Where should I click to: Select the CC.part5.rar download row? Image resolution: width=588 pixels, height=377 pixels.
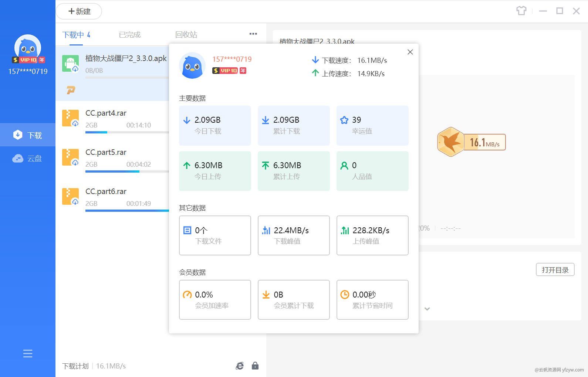click(x=112, y=159)
